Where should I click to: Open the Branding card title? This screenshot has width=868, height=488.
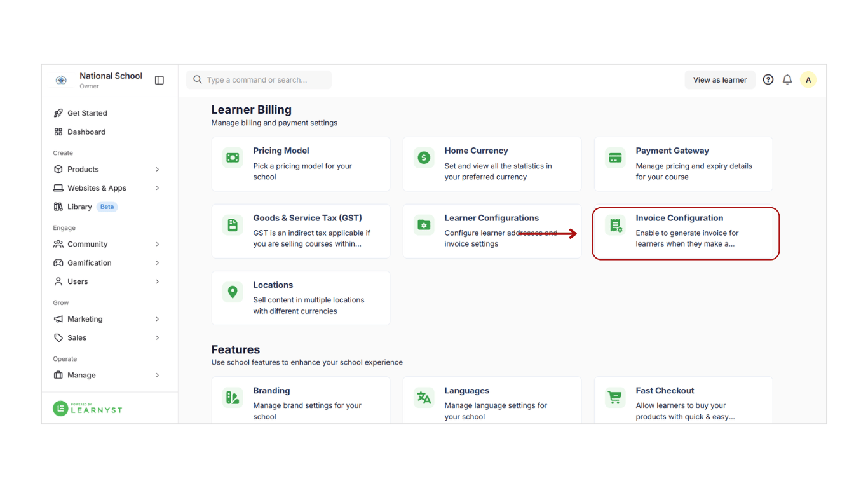click(x=271, y=391)
